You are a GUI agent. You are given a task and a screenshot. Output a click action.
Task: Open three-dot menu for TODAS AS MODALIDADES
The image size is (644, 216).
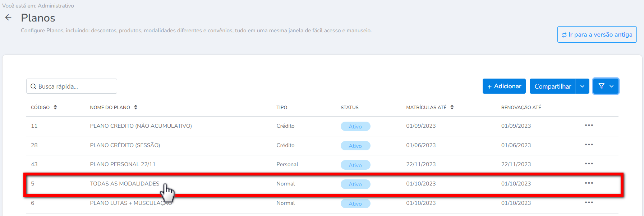(x=589, y=183)
